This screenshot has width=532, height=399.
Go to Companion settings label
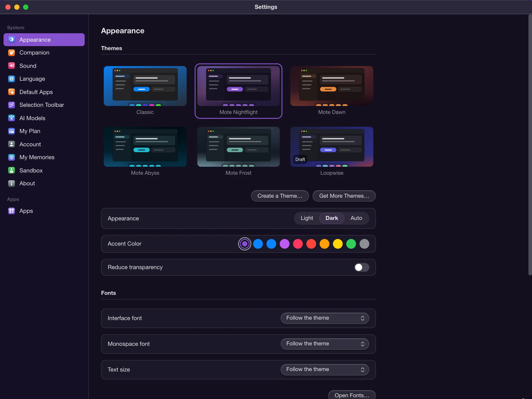click(x=34, y=53)
